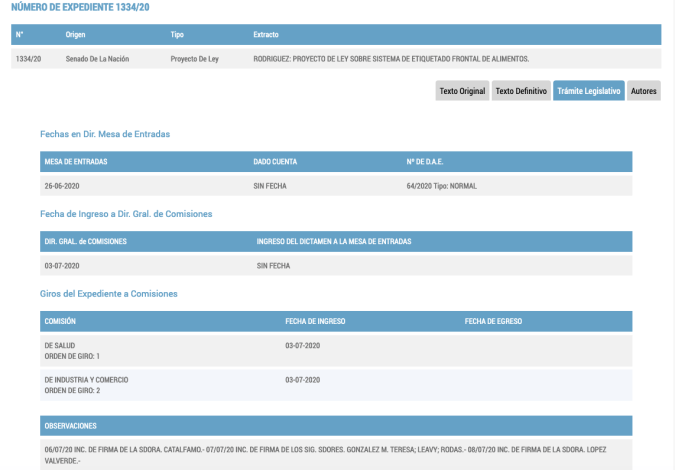Screen dimensions: 675x470
Task: Select the De Salud commission row
Action: coord(73,350)
